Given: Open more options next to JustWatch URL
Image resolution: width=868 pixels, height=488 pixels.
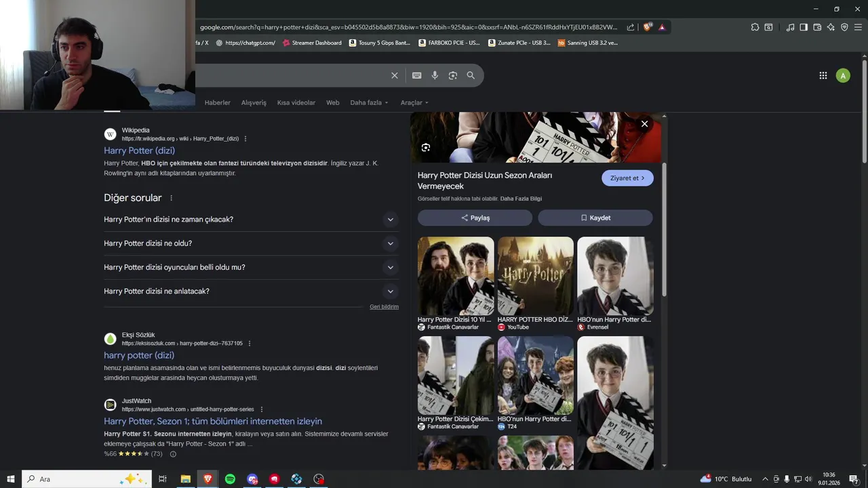Looking at the screenshot, I should click(262, 409).
